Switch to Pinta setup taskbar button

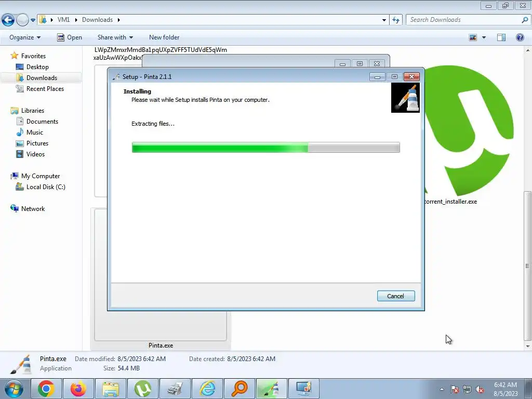272,389
